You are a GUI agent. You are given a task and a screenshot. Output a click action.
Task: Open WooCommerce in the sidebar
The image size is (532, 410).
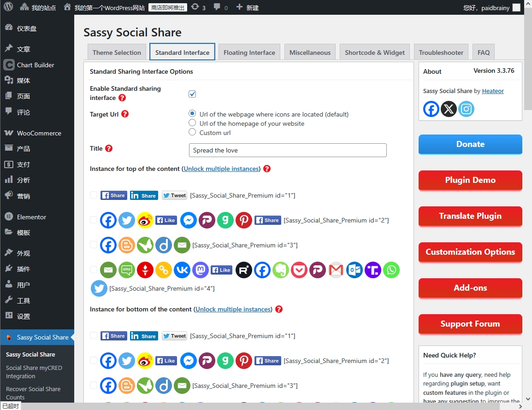(37, 133)
